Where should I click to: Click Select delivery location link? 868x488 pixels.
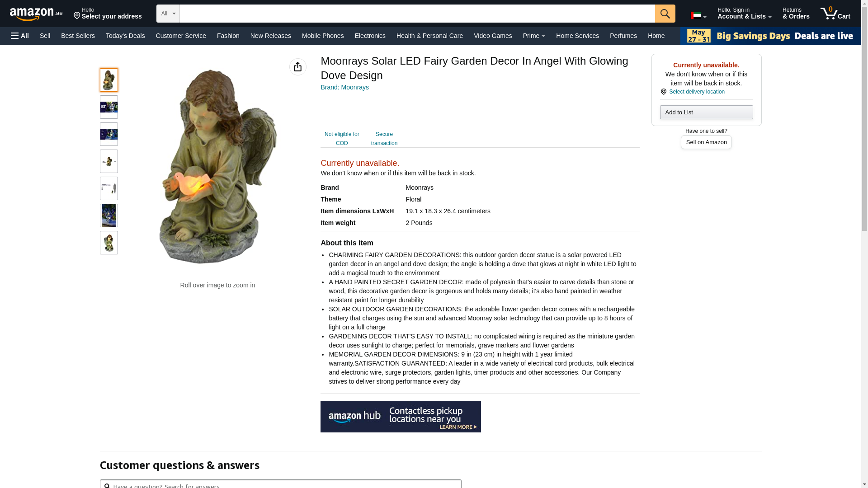[x=697, y=92]
